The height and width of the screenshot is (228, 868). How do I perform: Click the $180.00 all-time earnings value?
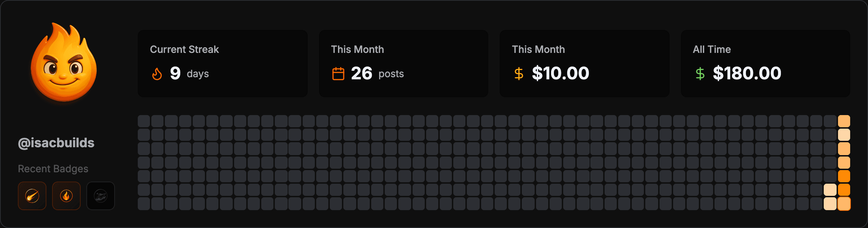pos(747,73)
